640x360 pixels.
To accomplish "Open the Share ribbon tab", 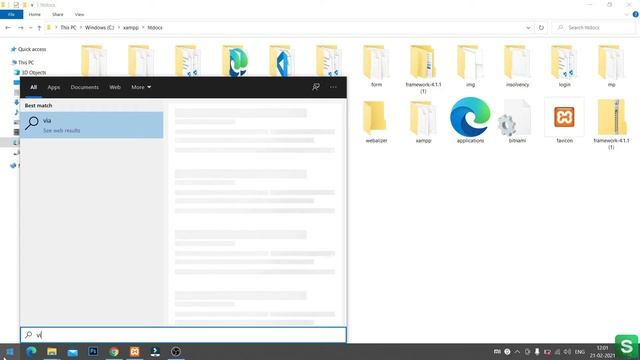I will click(58, 14).
